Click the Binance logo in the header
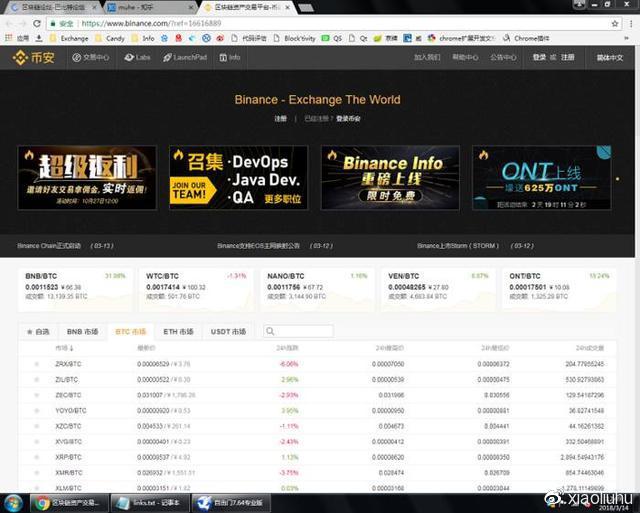The height and width of the screenshot is (513, 640). point(32,58)
